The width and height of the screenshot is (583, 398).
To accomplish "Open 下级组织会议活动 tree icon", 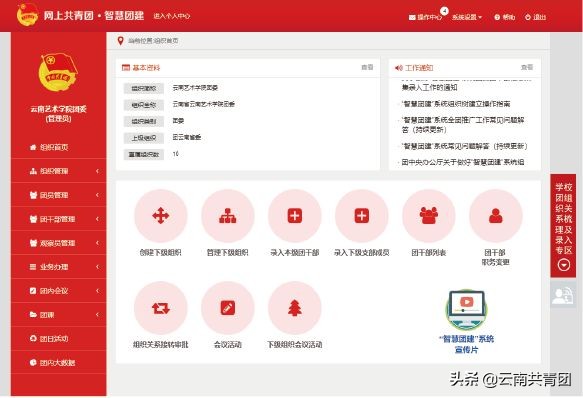I will (294, 308).
